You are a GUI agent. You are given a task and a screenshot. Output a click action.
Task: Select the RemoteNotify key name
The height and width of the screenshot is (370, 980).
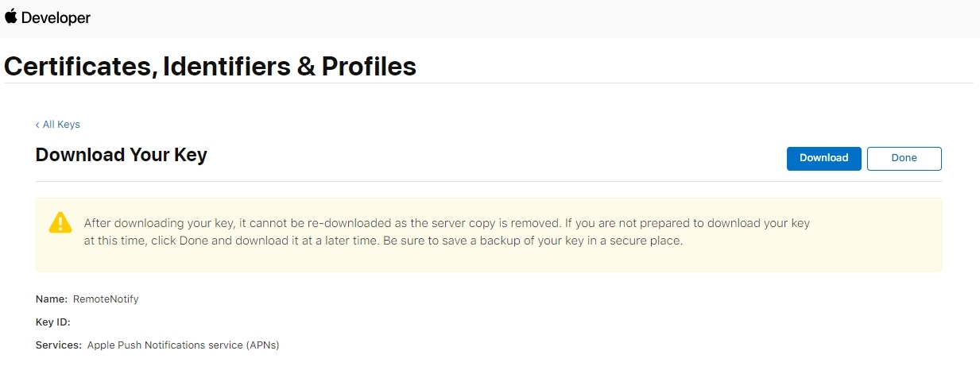(x=106, y=299)
